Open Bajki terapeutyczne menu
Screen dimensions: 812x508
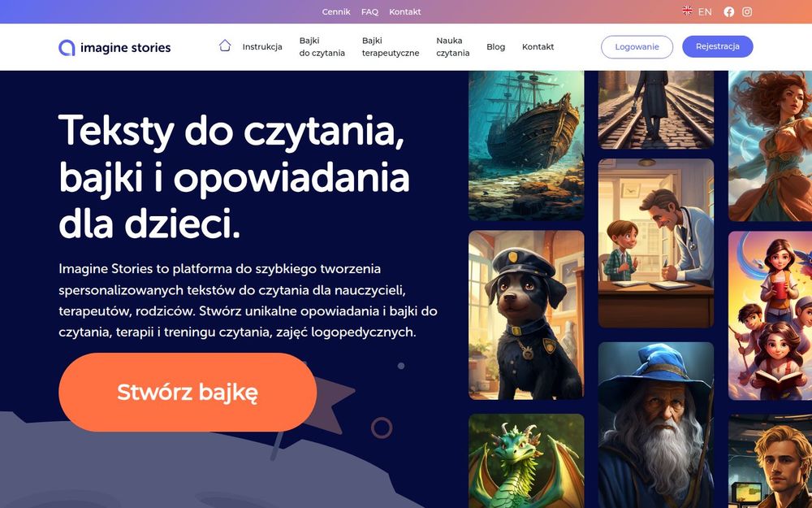pyautogui.click(x=391, y=46)
